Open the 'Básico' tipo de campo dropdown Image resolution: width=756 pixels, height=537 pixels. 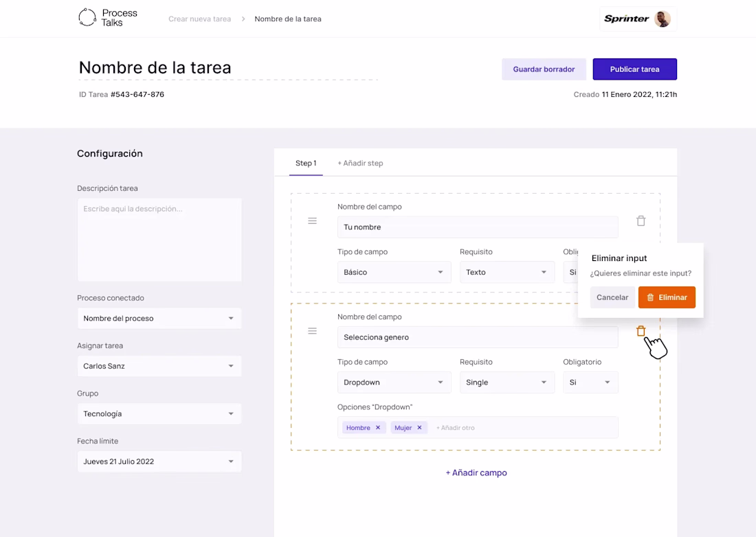click(x=394, y=272)
